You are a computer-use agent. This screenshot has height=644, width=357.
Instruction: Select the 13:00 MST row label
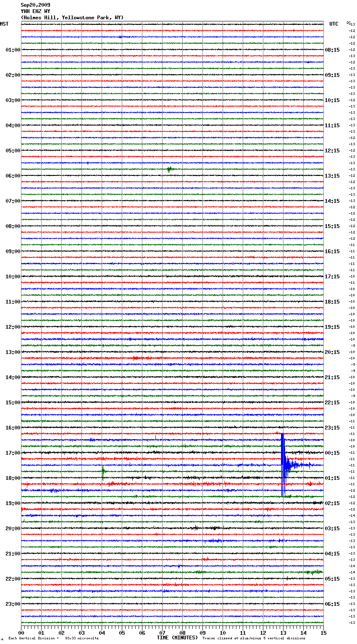point(13,352)
